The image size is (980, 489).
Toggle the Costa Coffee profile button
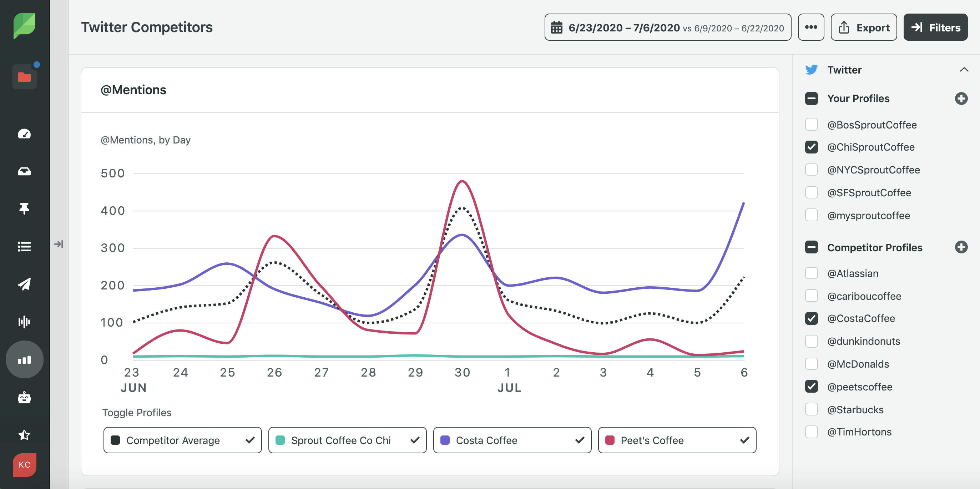point(512,440)
